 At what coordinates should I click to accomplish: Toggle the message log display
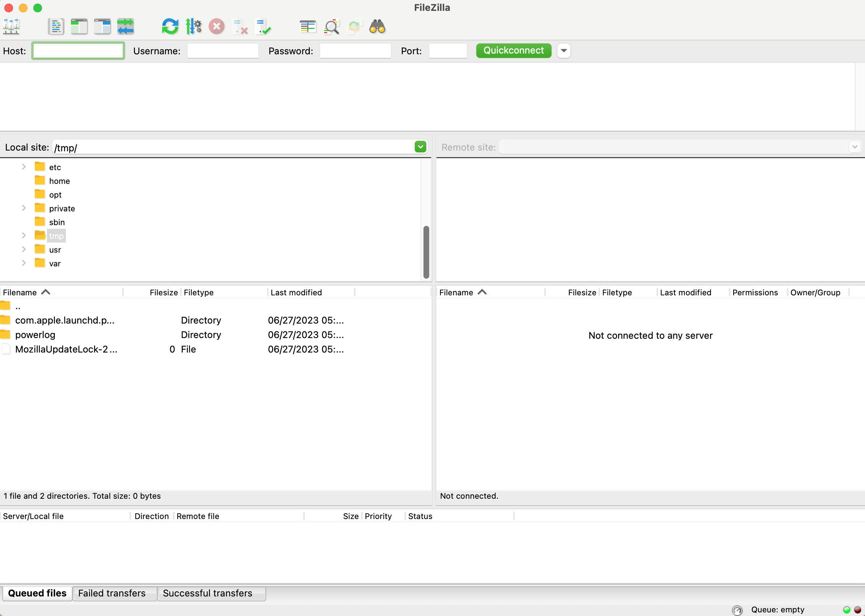click(56, 26)
